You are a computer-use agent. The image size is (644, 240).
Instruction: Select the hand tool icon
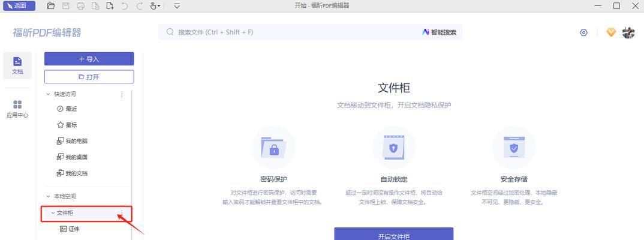coord(153,6)
